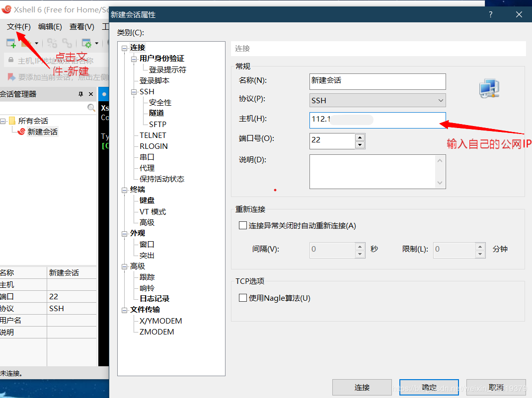Click the 端口号 input field
Screen dimensions: 532x398
332,141
